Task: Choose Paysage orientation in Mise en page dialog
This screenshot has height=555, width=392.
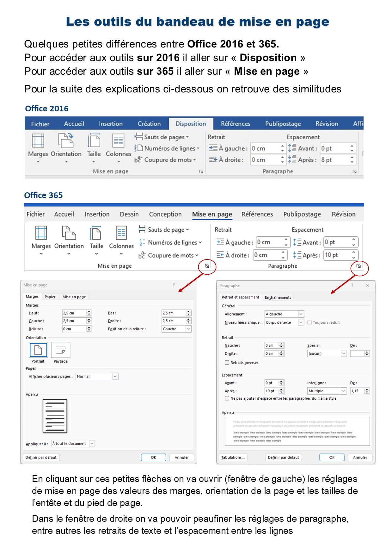Action: click(60, 350)
